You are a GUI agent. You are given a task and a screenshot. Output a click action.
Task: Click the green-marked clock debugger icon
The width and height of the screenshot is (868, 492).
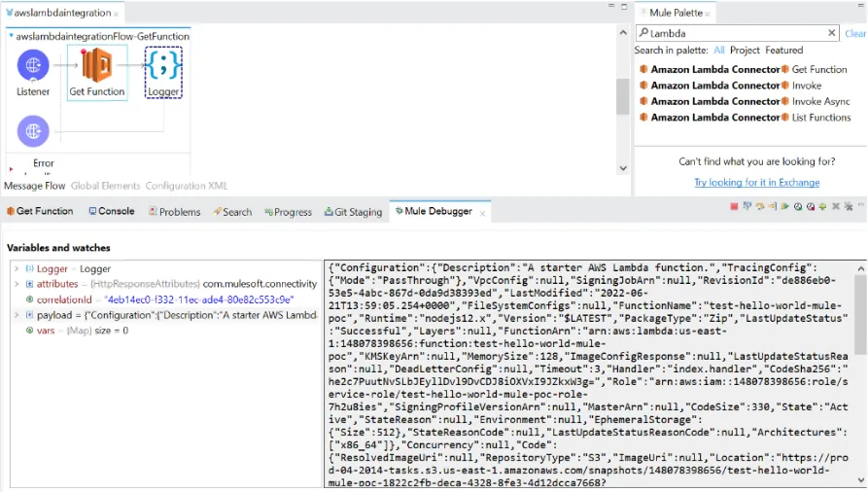[x=798, y=207]
